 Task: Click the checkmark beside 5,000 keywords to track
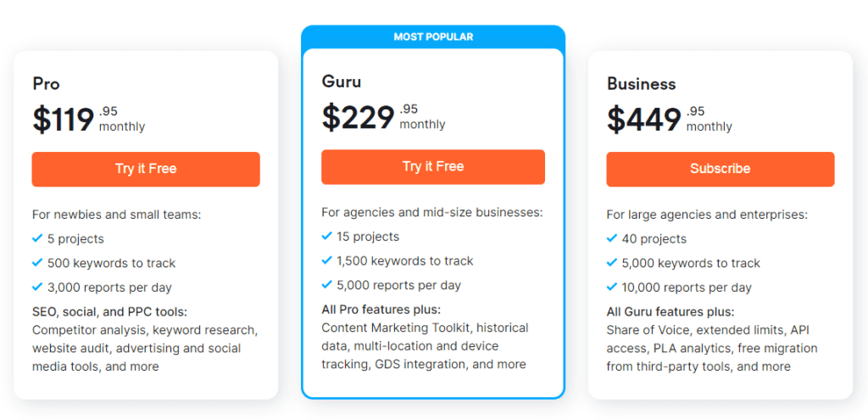tap(612, 263)
